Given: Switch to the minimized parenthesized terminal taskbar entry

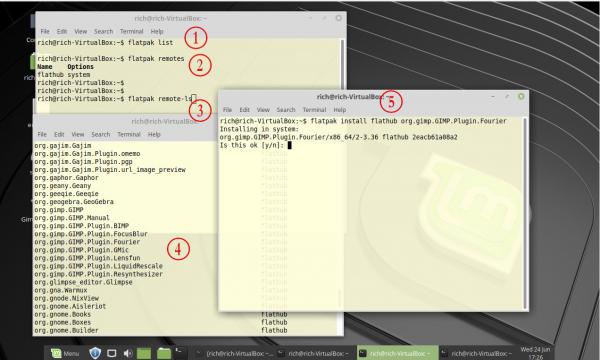Looking at the screenshot, I should (234, 353).
